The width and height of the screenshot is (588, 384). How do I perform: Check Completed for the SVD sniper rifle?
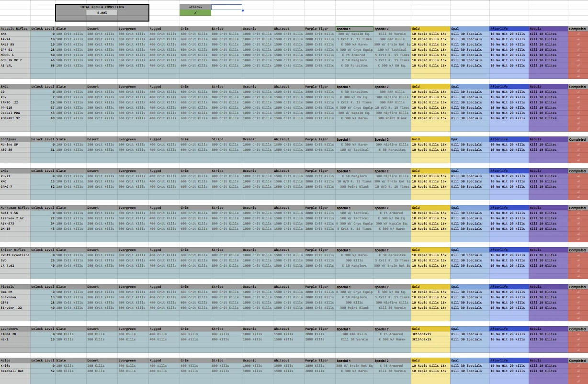point(578,260)
